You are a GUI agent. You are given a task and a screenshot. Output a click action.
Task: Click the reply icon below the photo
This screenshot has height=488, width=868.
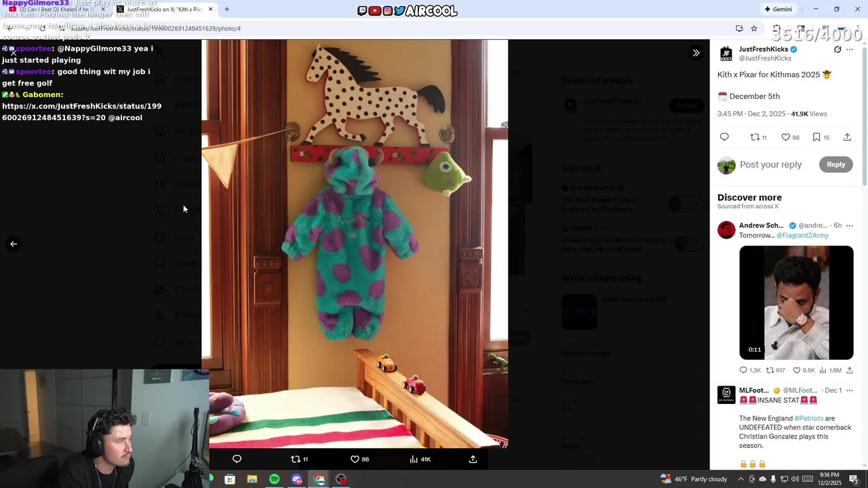click(x=237, y=459)
